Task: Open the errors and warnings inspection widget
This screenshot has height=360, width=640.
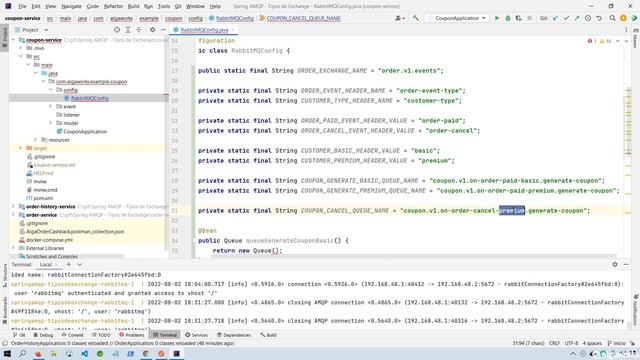Action: tap(599, 41)
